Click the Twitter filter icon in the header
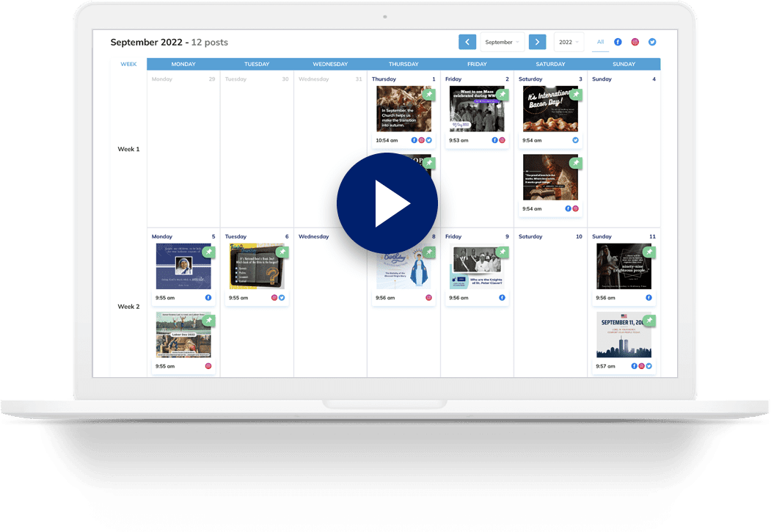Viewport: 771px width, 532px height. [651, 42]
